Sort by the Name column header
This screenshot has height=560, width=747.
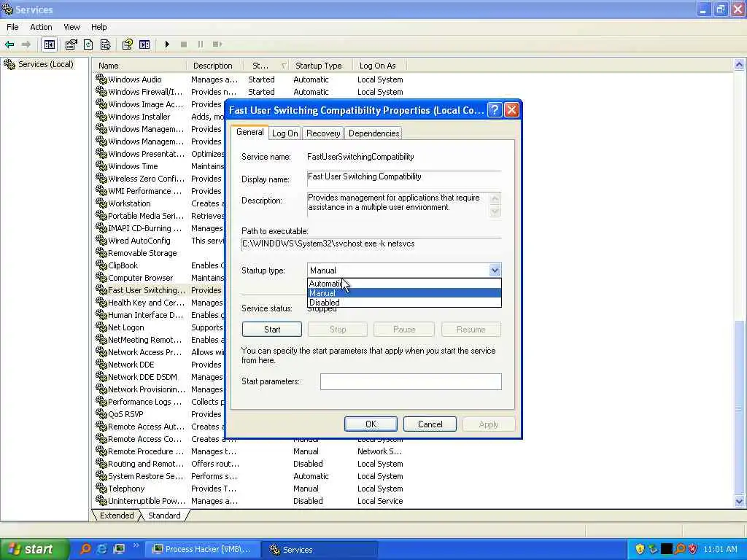[x=139, y=66]
